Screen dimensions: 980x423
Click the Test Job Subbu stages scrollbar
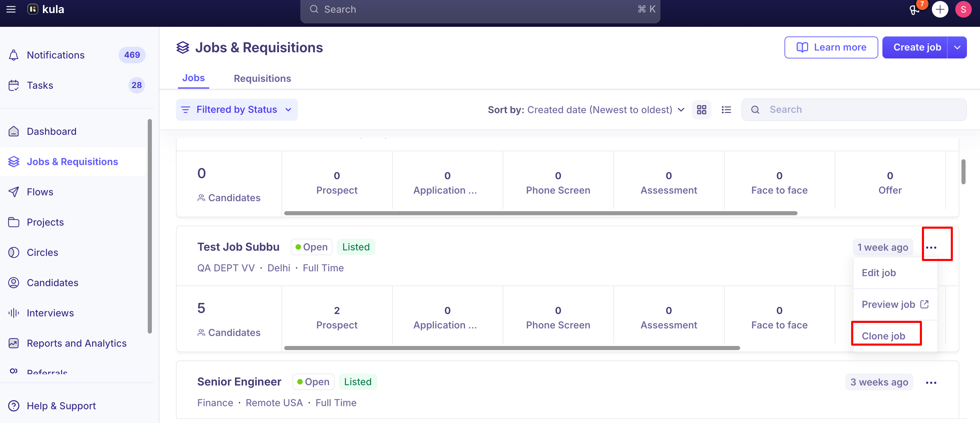(x=512, y=348)
